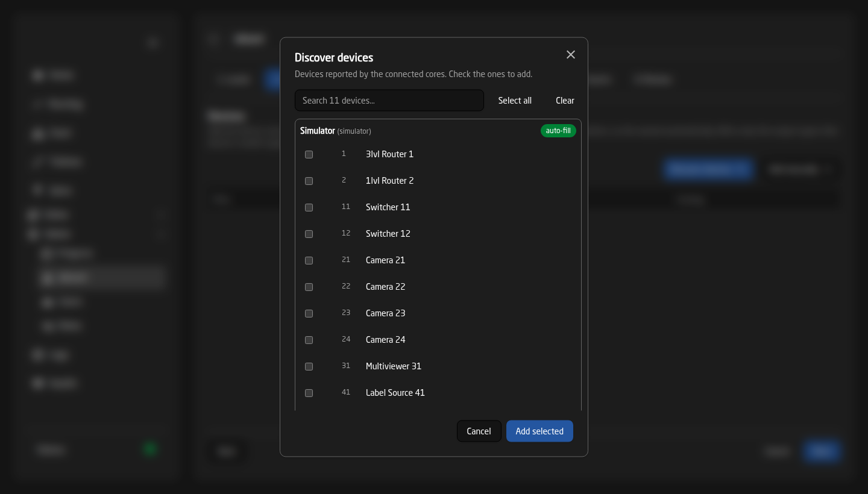The width and height of the screenshot is (868, 494).
Task: Check the Multiviewer 31 checkbox
Action: [309, 366]
